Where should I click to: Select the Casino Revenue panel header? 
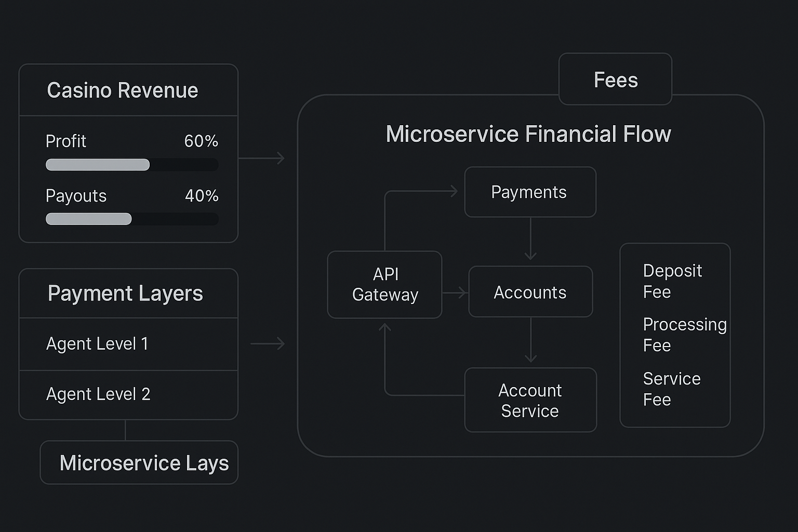[123, 90]
